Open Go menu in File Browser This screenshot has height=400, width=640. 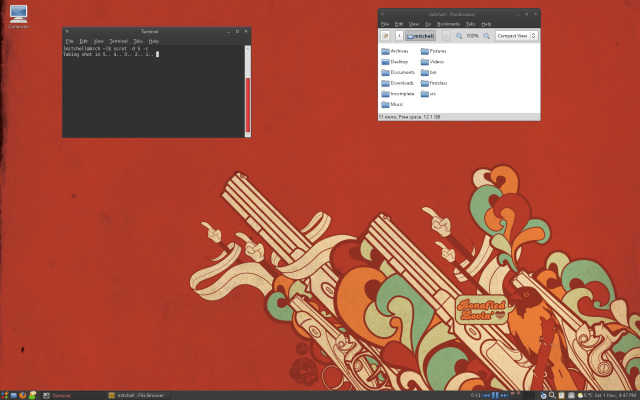(x=427, y=24)
